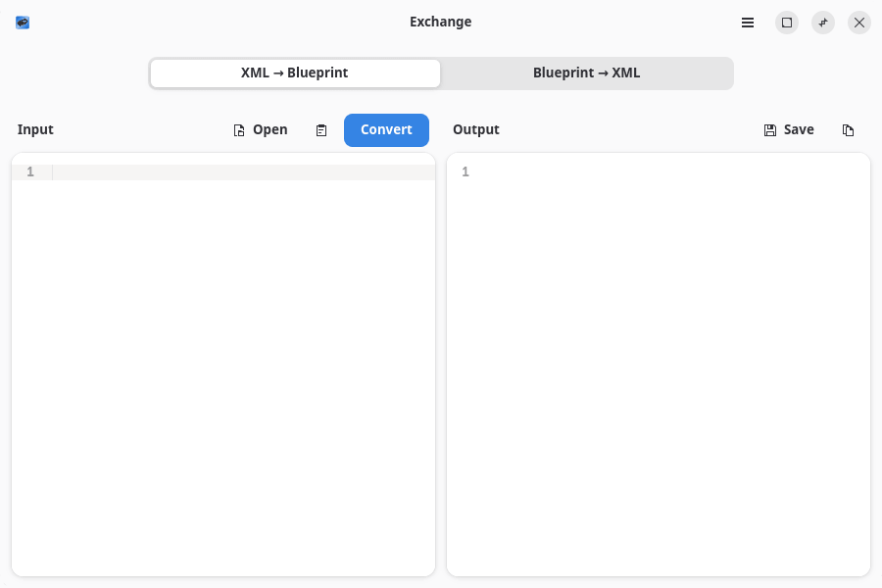Click the Save button label

[799, 129]
